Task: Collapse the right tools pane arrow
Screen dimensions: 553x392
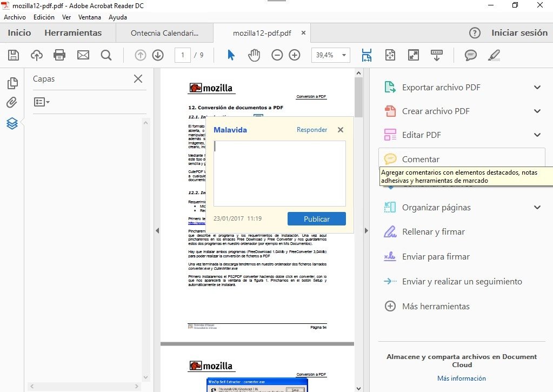Action: 366,231
